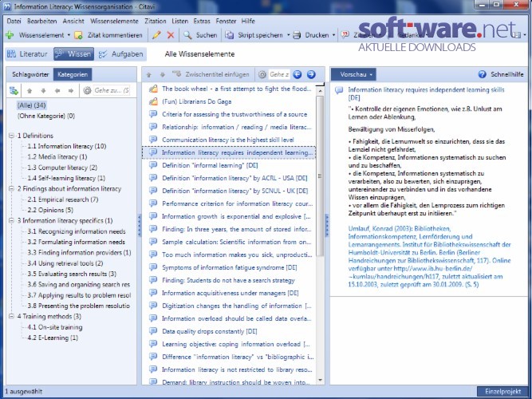This screenshot has width=532, height=399.
Task: Open the Wissenselemente menu
Action: pyautogui.click(x=114, y=21)
